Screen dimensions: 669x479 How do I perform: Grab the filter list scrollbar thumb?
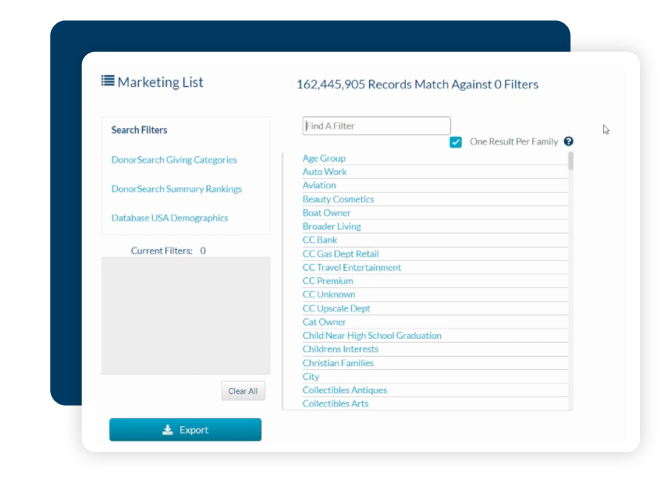(x=570, y=161)
